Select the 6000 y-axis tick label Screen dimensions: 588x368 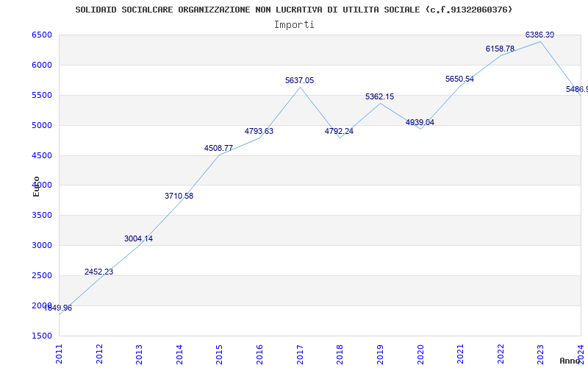tap(42, 65)
